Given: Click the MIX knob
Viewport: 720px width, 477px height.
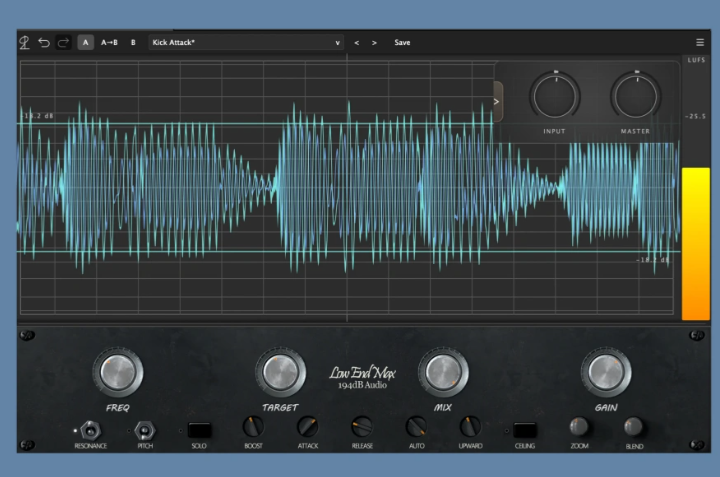Looking at the screenshot, I should click(x=443, y=372).
